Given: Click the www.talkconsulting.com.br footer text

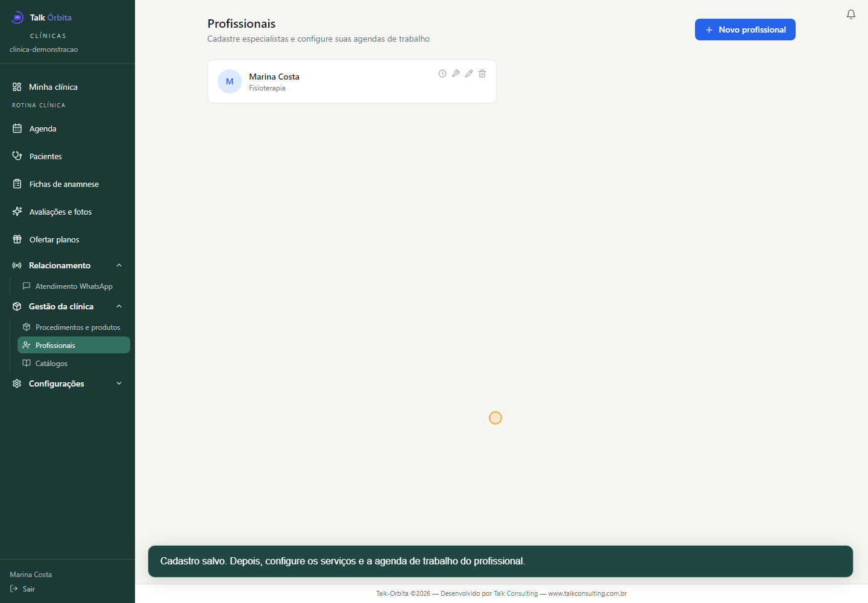Looking at the screenshot, I should tap(587, 593).
